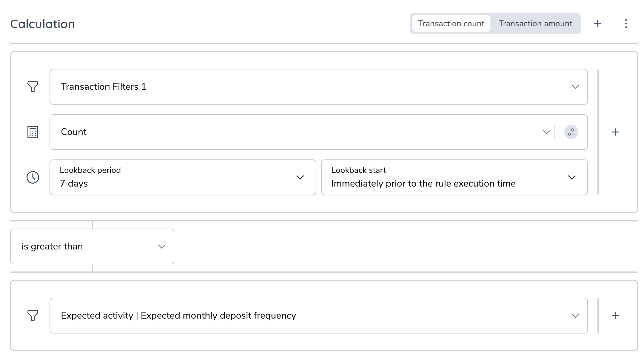Click the calculator icon beside Count

tap(33, 132)
